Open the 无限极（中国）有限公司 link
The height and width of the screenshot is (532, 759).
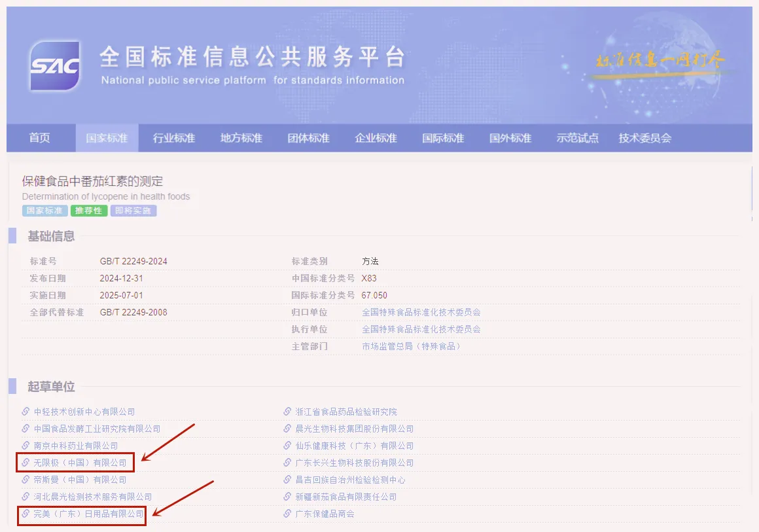coord(80,463)
